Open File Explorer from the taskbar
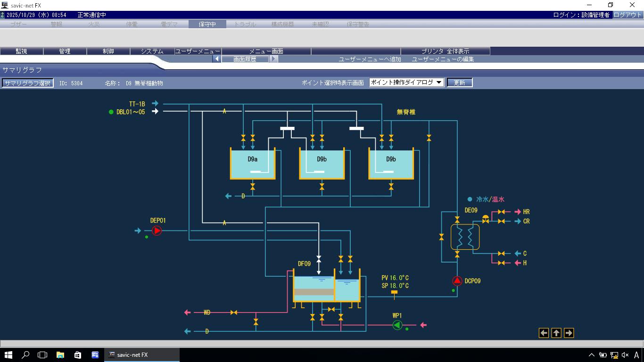The width and height of the screenshot is (644, 362). pos(60,355)
